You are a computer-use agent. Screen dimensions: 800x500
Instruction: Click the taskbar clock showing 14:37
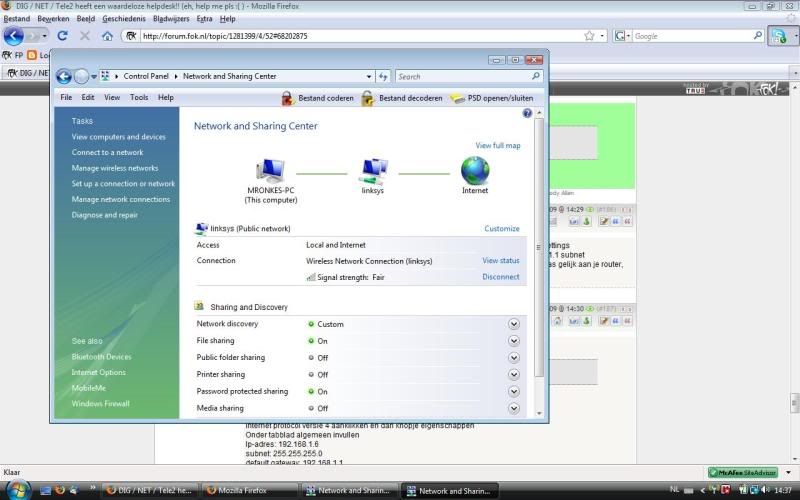(783, 490)
